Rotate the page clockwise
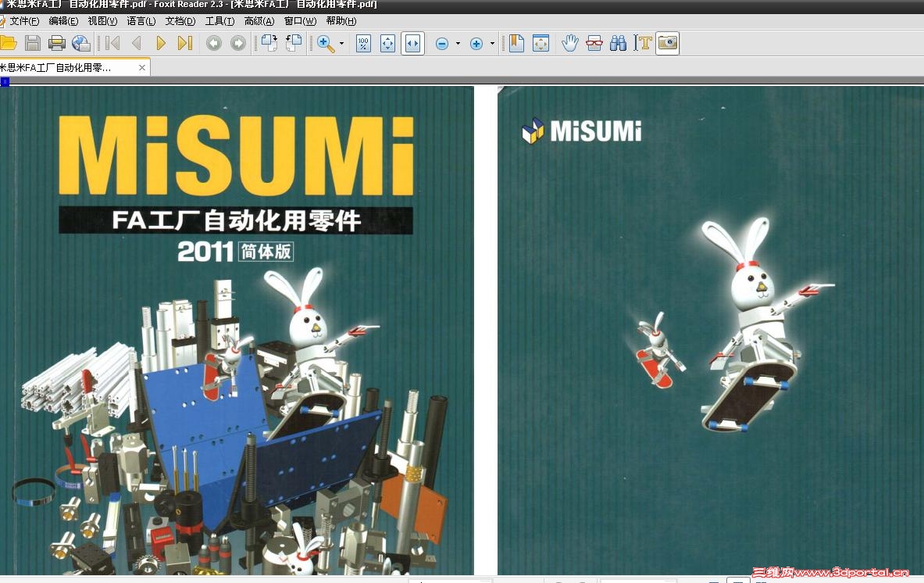924x583 pixels. (269, 43)
